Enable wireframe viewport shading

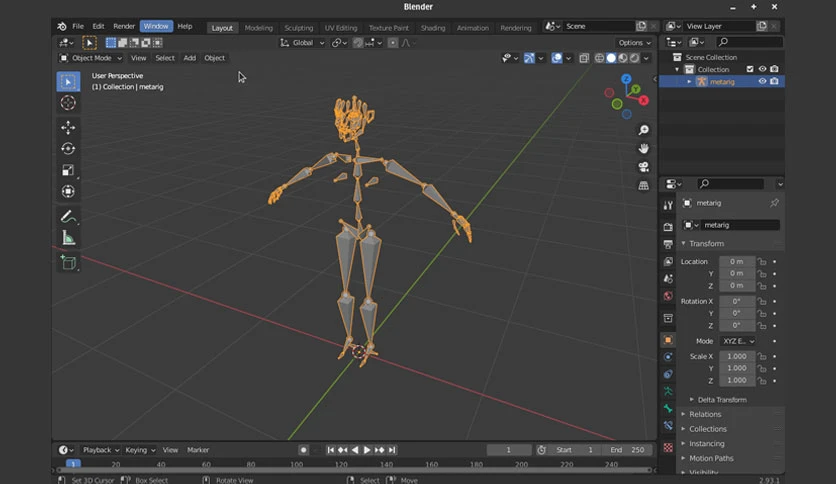599,58
